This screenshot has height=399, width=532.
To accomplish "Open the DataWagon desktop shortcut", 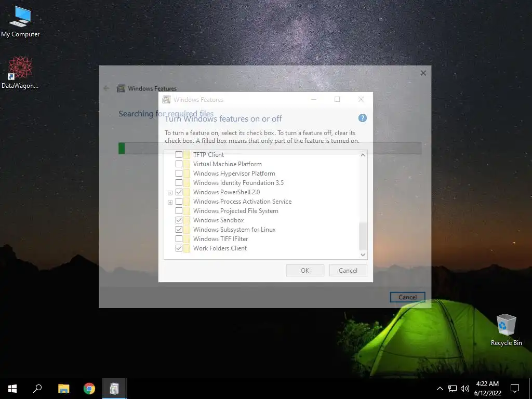I will tap(20, 72).
